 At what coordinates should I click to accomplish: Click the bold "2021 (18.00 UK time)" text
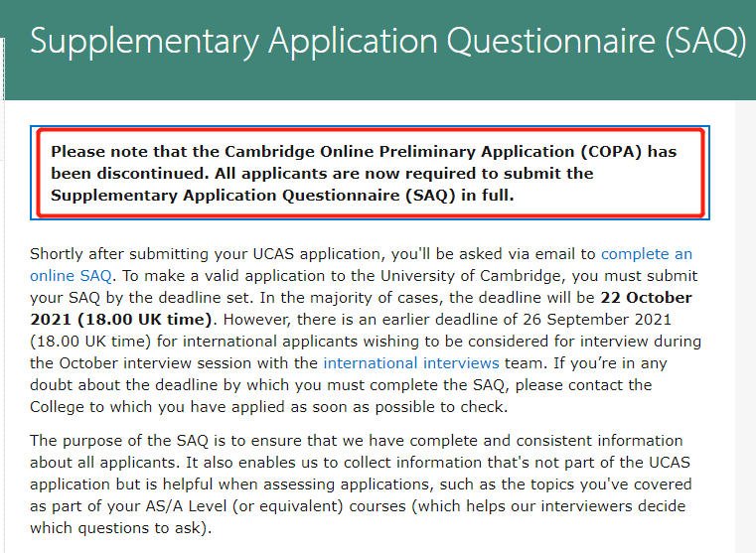pos(121,320)
